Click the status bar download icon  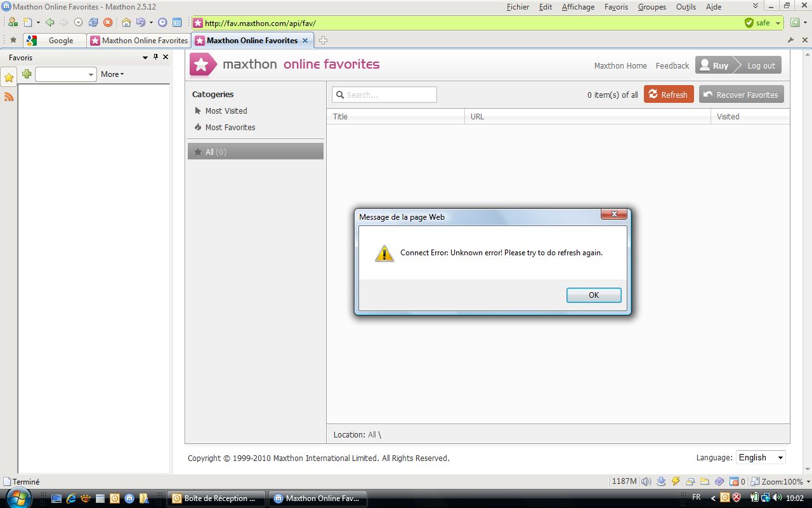pos(661,481)
